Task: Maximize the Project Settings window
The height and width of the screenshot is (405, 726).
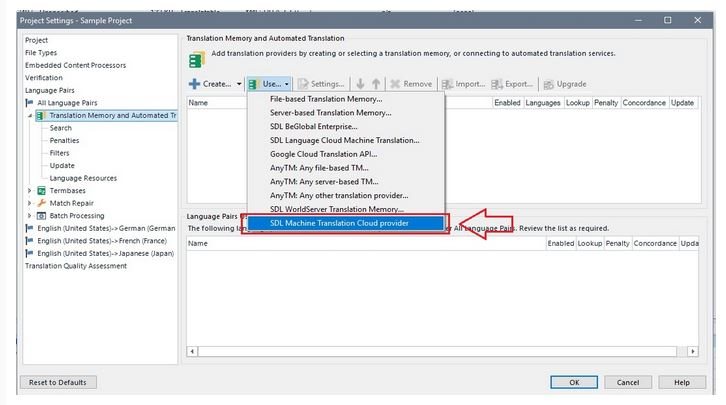Action: tap(668, 20)
